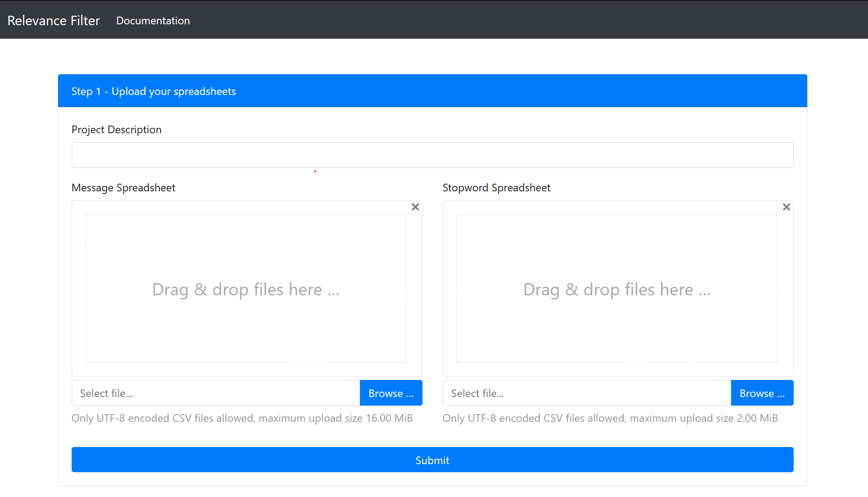
Task: Click the 16.00 MiB upload size hint
Action: [242, 418]
